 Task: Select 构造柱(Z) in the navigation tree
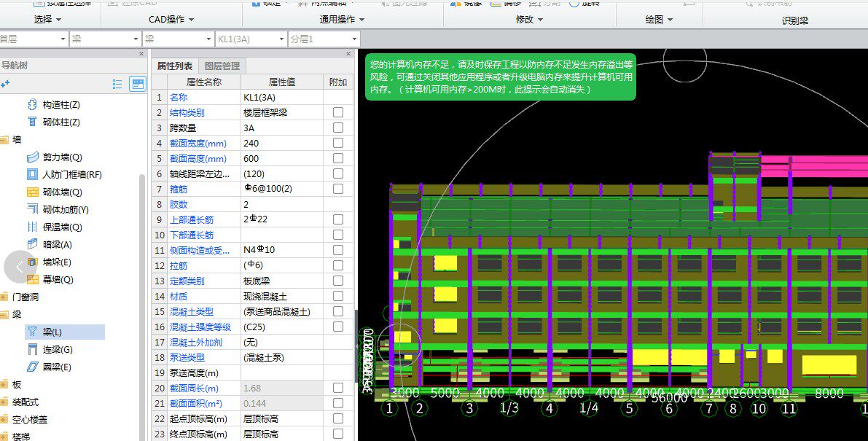(x=54, y=104)
